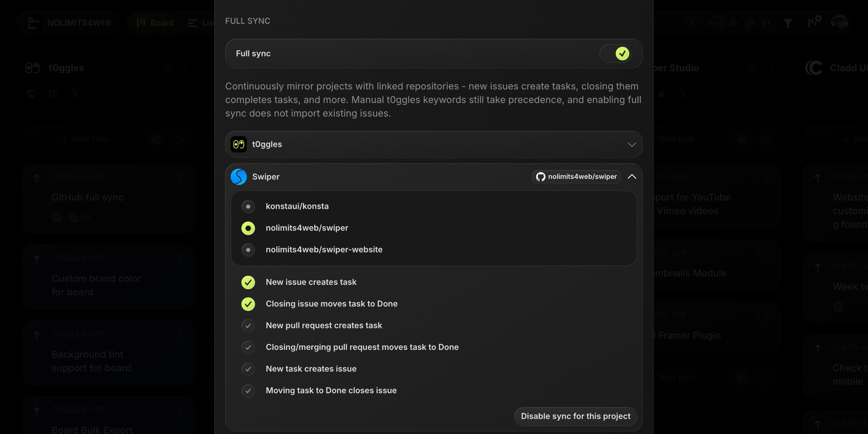
Task: Click priority arrow on TOGGLES-505 card
Action: [36, 335]
